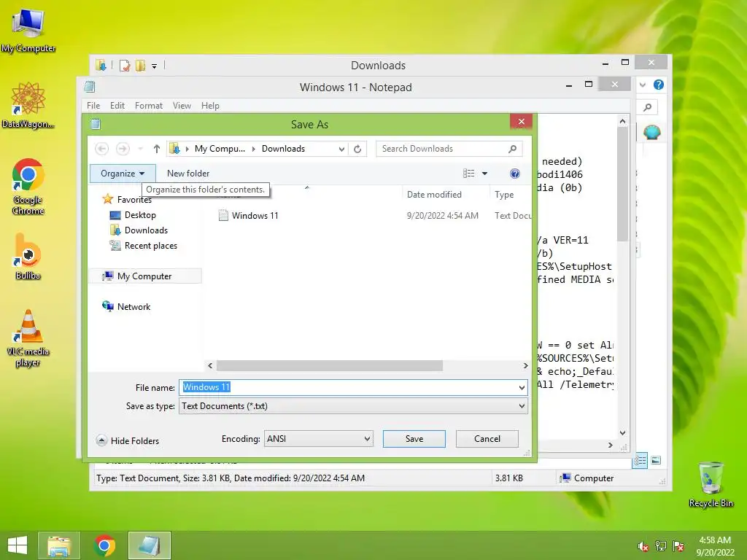Image resolution: width=747 pixels, height=560 pixels.
Task: Open File Explorer from the taskbar
Action: (x=58, y=545)
